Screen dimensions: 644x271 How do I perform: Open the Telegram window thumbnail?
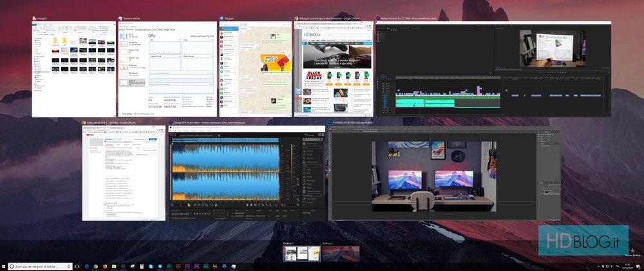click(256, 69)
